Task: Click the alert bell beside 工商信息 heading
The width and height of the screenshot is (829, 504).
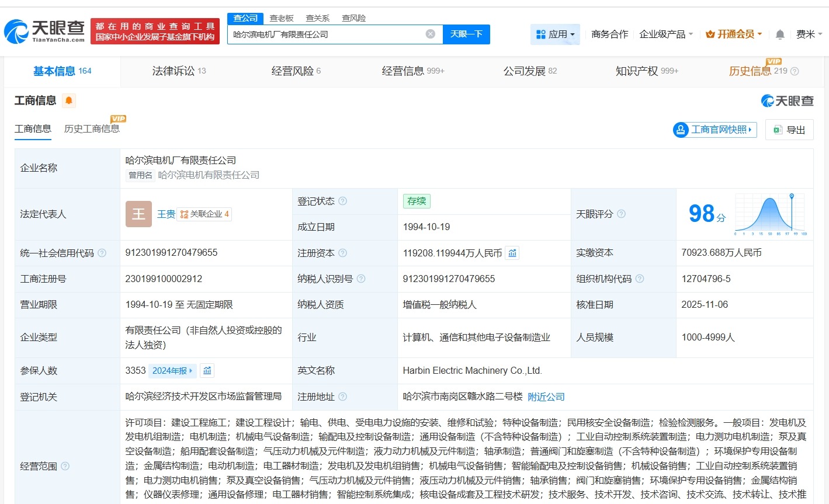Action: pos(68,100)
